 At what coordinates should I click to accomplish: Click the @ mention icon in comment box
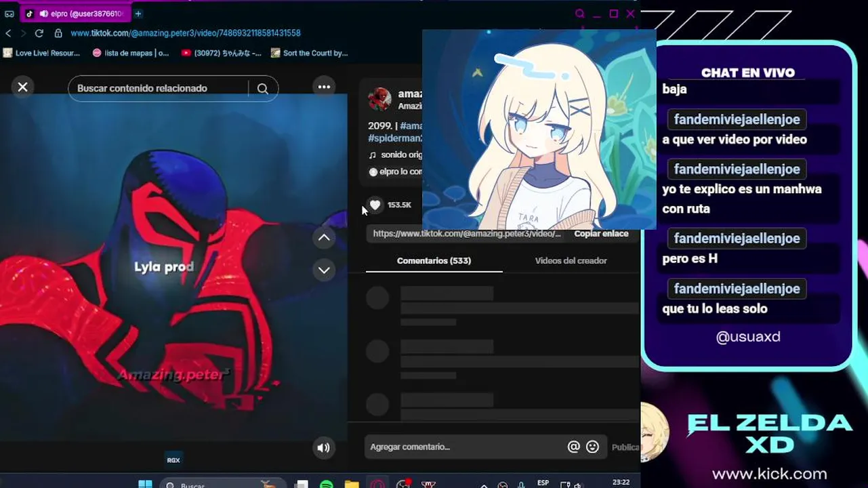point(574,447)
